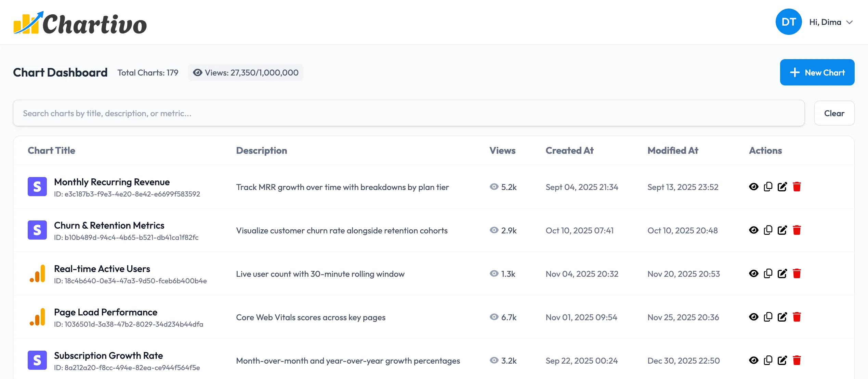View the Real-time Active Users chart
Viewport: 868px width, 379px height.
pyautogui.click(x=754, y=273)
